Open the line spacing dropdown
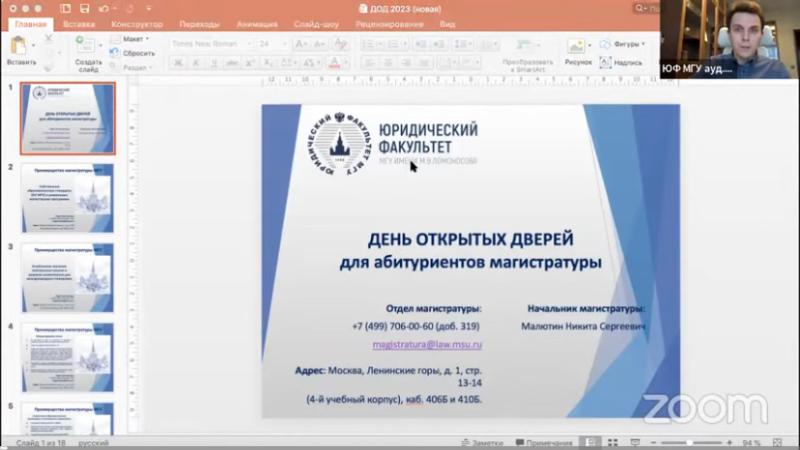Viewport: 800px width, 450px height. [x=462, y=44]
